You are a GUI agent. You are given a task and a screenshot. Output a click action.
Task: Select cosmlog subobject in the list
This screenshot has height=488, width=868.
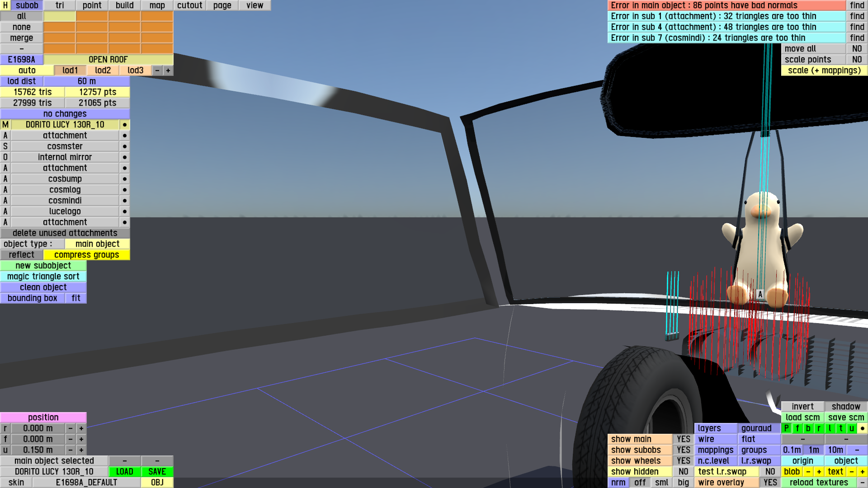pos(65,190)
